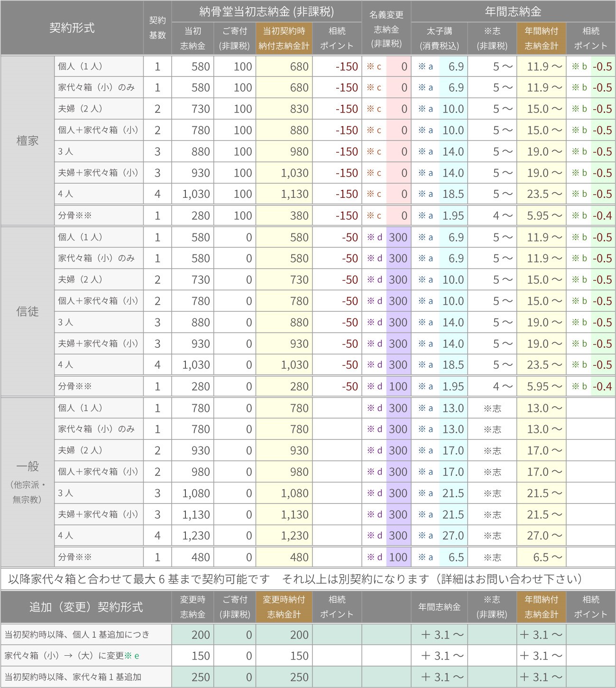Click 6.5〜 total in 一般 分骨 row
Viewport: 616px width, 688px height.
click(541, 557)
